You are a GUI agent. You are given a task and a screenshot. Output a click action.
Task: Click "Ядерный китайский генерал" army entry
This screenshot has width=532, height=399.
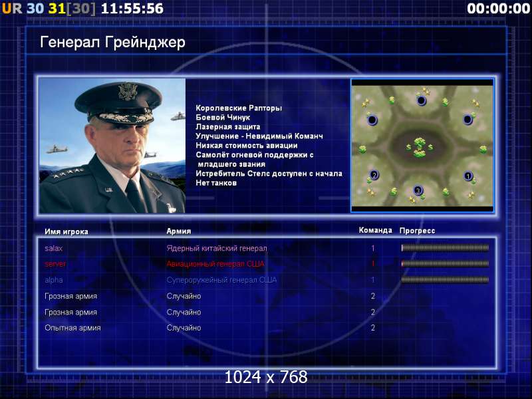(x=217, y=248)
